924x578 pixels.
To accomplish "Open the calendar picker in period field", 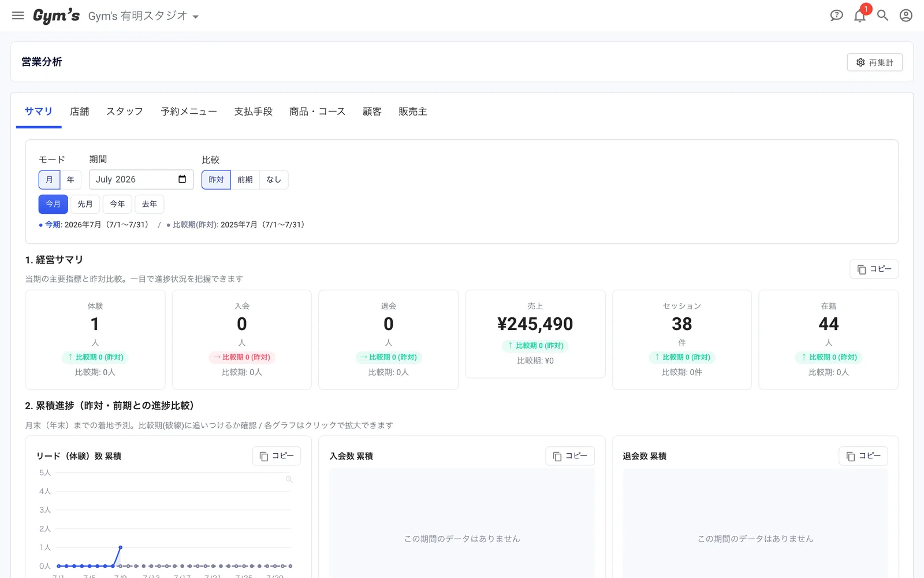I will pyautogui.click(x=182, y=179).
